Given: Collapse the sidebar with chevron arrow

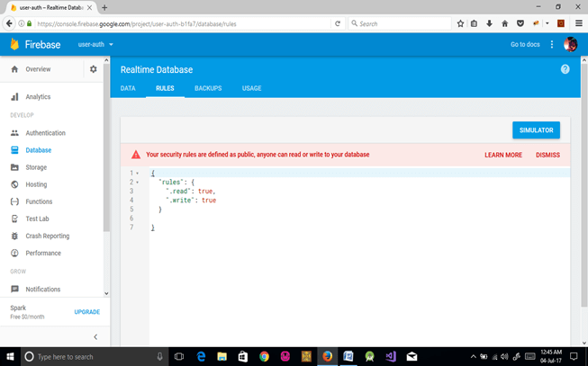Looking at the screenshot, I should tap(95, 337).
